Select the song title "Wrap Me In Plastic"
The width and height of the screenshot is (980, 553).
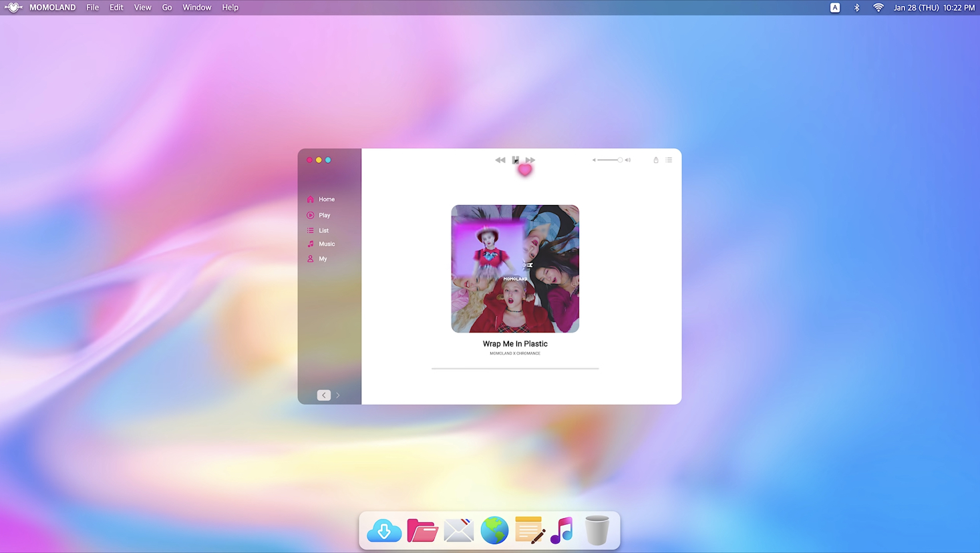(515, 344)
